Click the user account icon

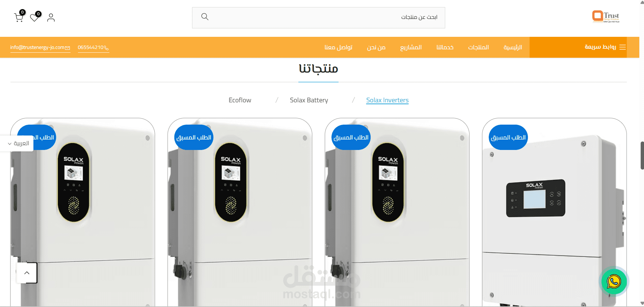pos(51,18)
